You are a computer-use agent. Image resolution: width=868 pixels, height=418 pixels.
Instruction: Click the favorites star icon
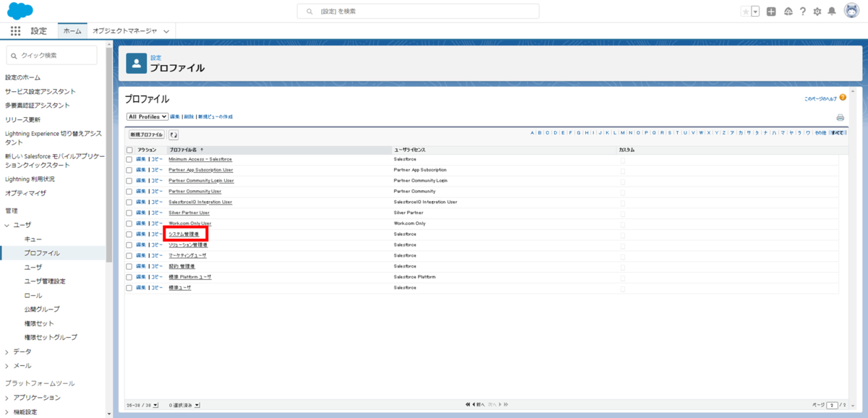click(746, 12)
